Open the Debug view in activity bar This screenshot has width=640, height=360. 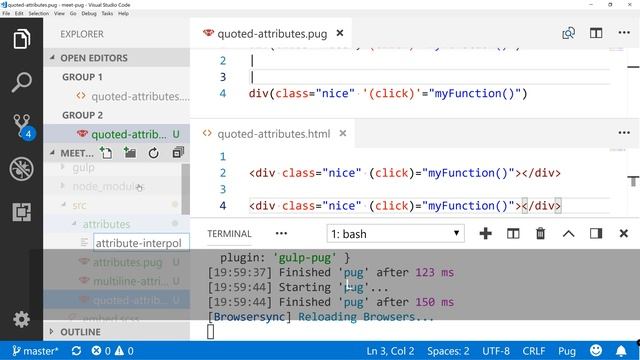21,169
